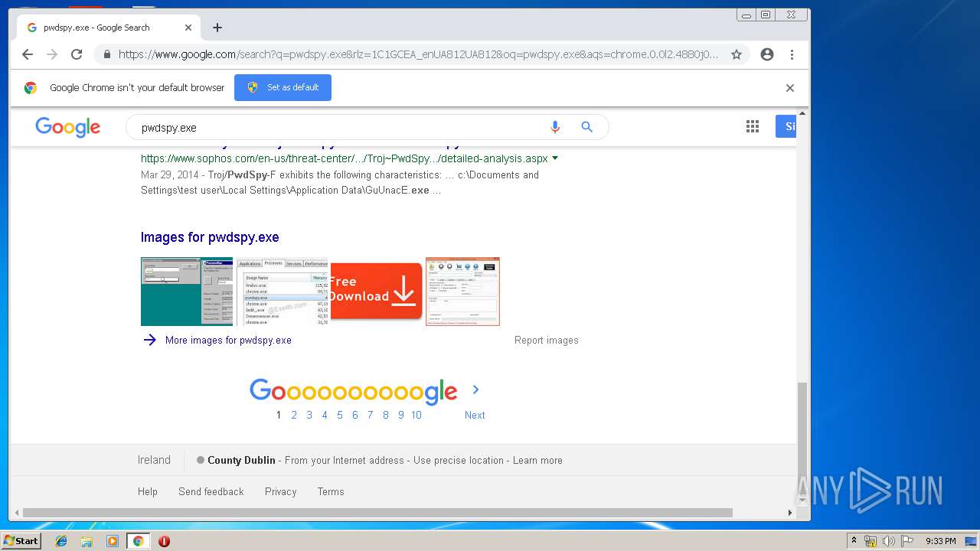The image size is (980, 551).
Task: Click the arrow beside More images
Action: coord(150,340)
